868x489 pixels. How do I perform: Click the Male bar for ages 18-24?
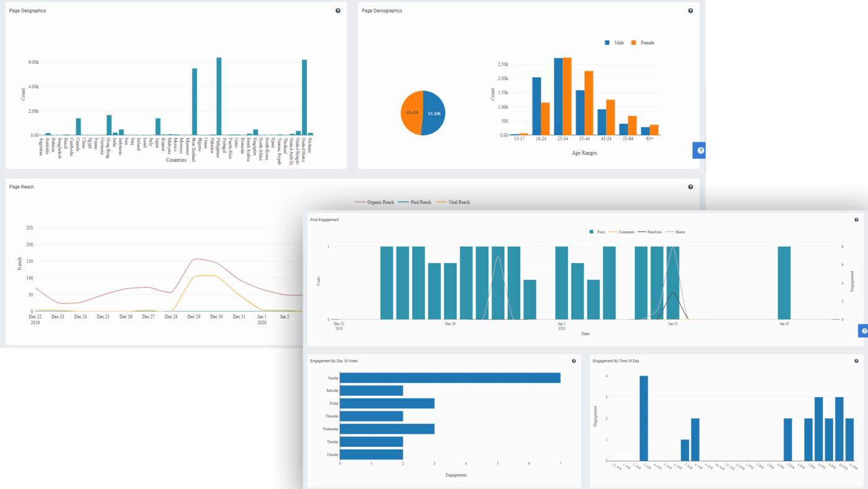click(x=537, y=106)
